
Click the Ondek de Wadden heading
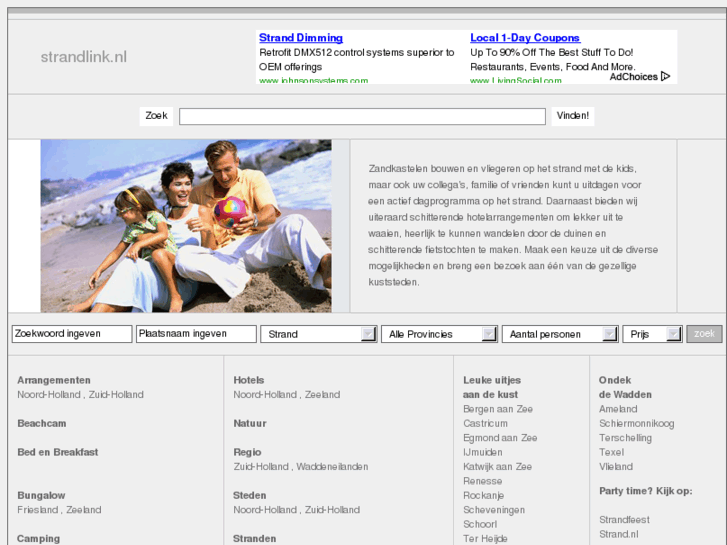625,387
